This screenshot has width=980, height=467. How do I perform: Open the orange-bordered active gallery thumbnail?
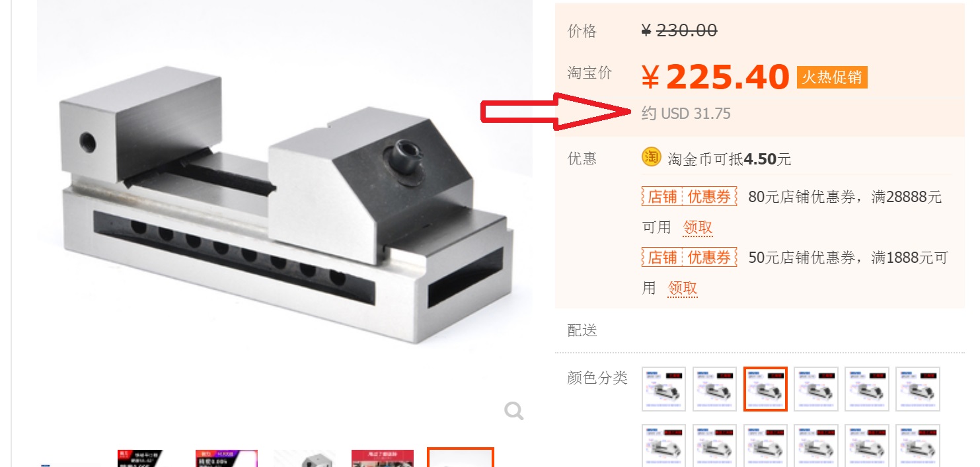[461, 457]
